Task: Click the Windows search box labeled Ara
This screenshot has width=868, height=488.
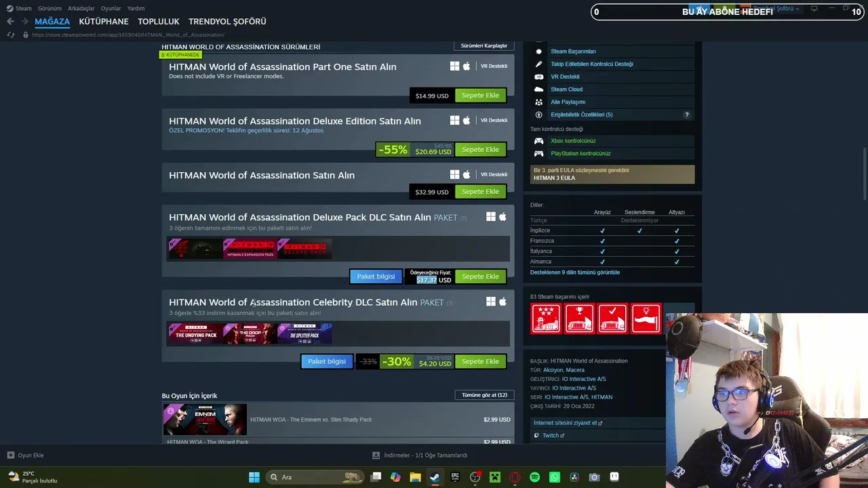Action: click(x=315, y=477)
